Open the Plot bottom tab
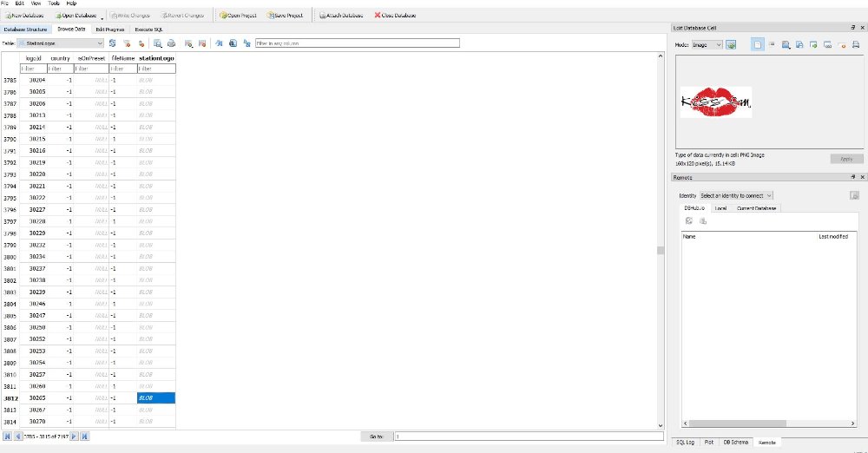This screenshot has width=868, height=453. pos(709,442)
